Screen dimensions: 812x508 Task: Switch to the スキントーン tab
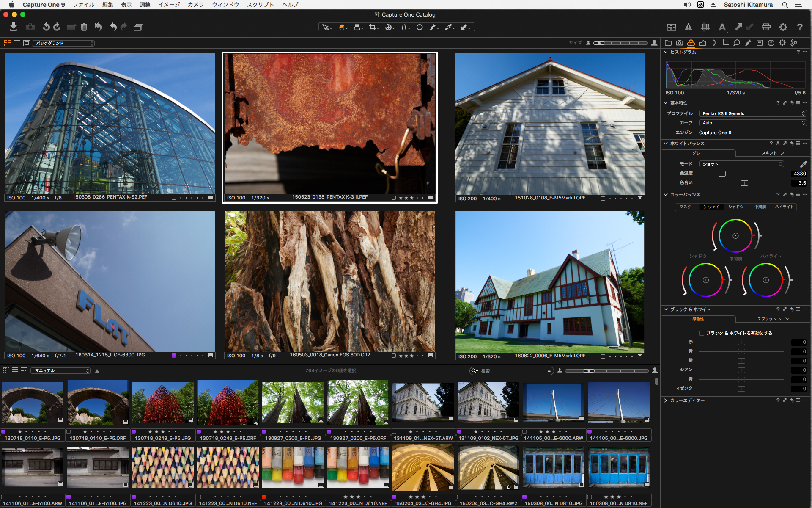[x=773, y=153]
